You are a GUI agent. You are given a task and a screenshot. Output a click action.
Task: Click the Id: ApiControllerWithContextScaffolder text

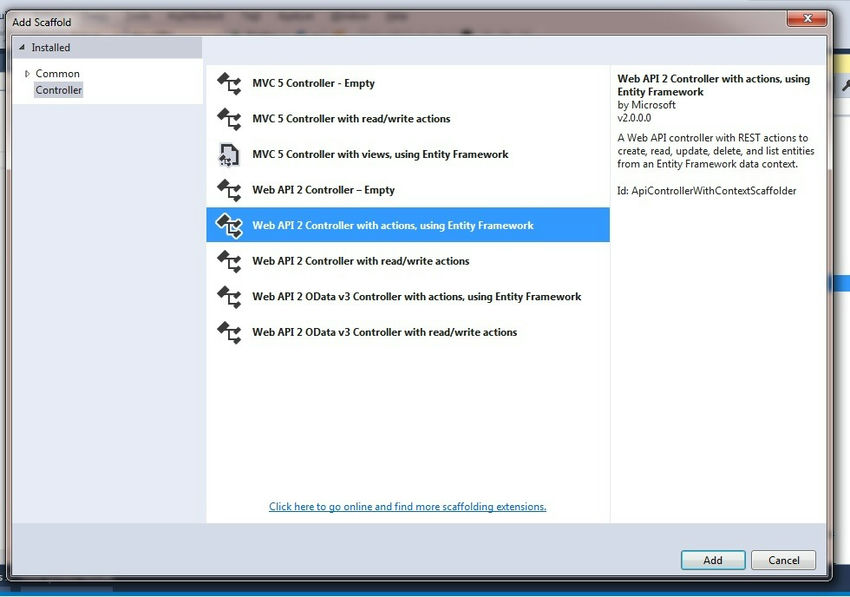coord(707,191)
